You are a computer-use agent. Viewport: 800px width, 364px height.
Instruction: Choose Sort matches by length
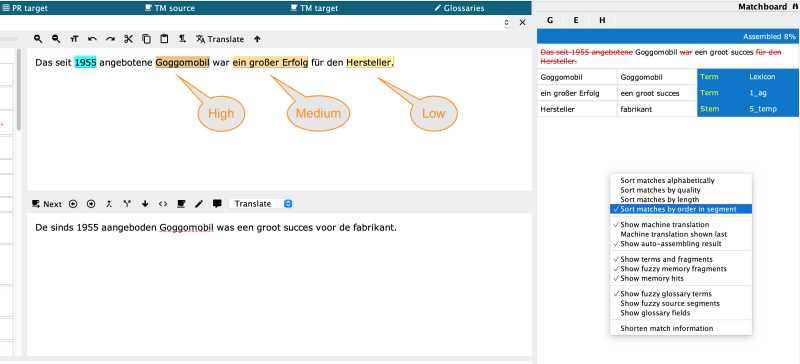coord(681,199)
